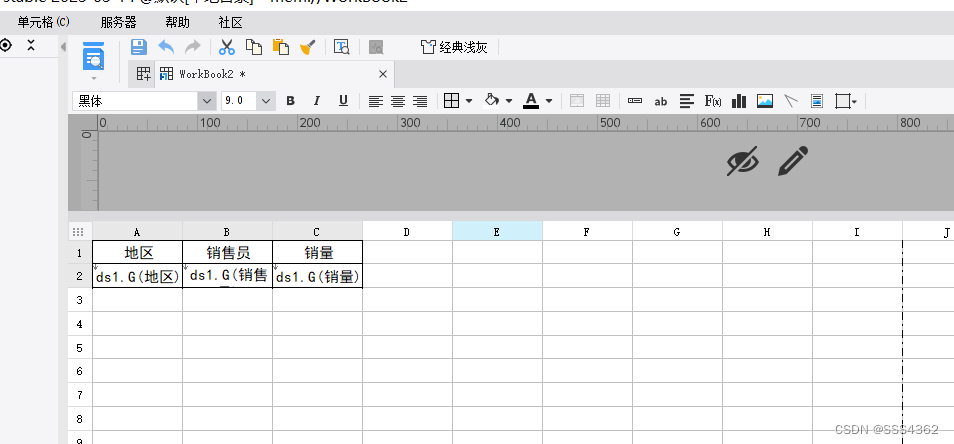Click the 销量 header cell
954x444 pixels.
318,252
